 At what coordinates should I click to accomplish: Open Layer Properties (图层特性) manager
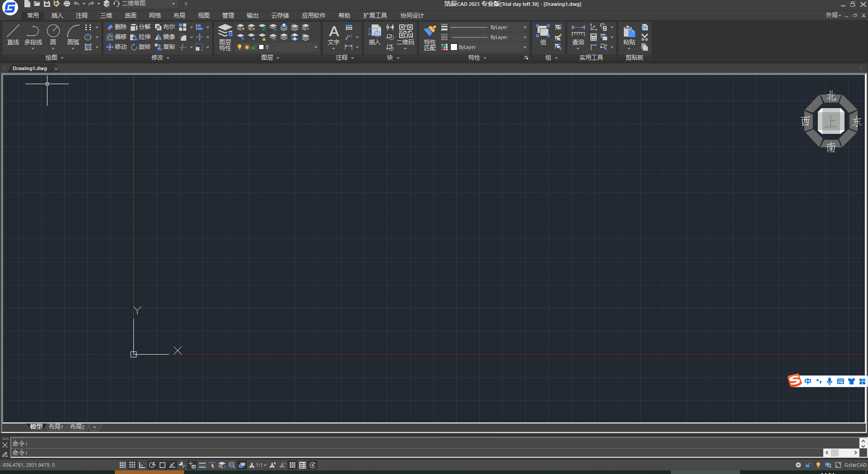[x=225, y=37]
